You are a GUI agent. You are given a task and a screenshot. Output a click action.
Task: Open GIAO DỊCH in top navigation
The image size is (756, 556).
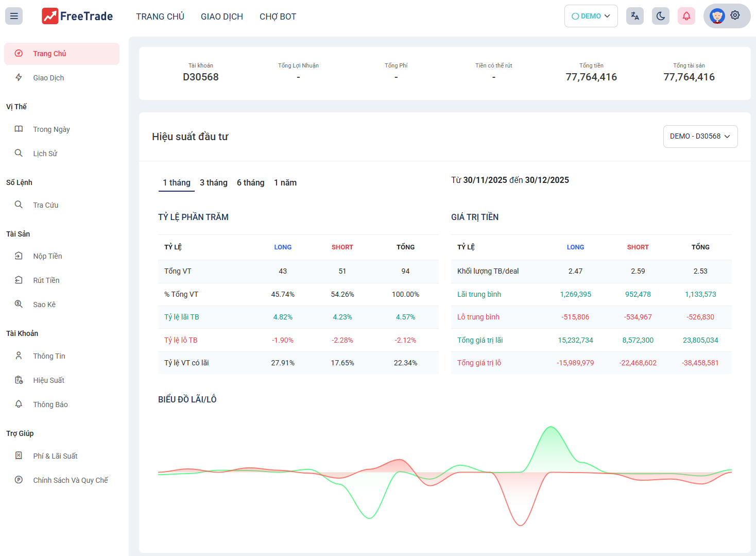pos(221,16)
